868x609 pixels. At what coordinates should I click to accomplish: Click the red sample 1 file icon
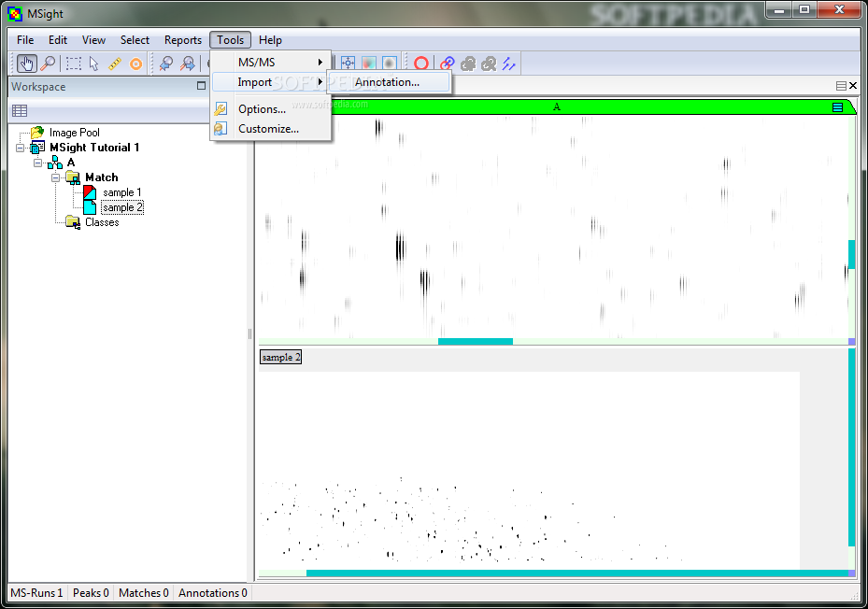tap(90, 192)
